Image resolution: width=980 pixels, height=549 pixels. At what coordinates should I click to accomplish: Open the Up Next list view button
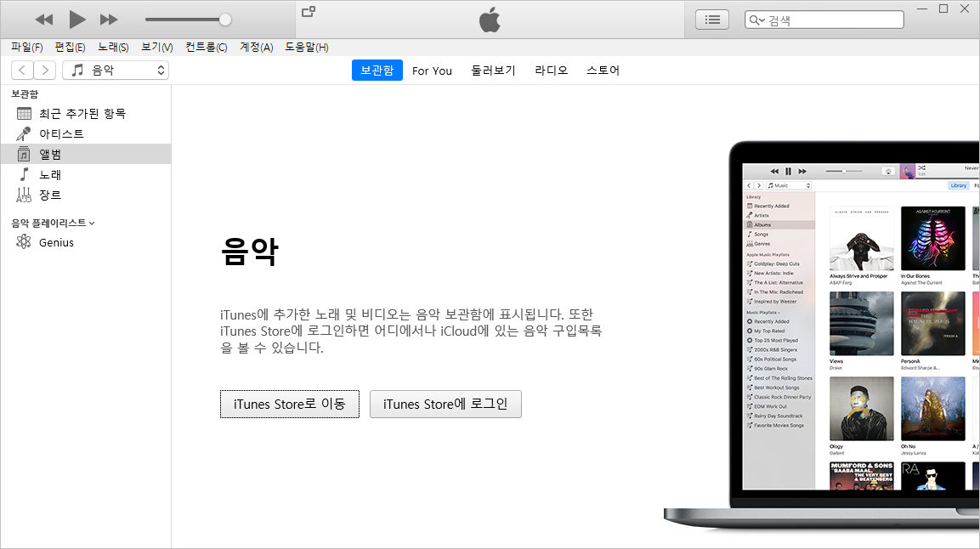(x=712, y=20)
